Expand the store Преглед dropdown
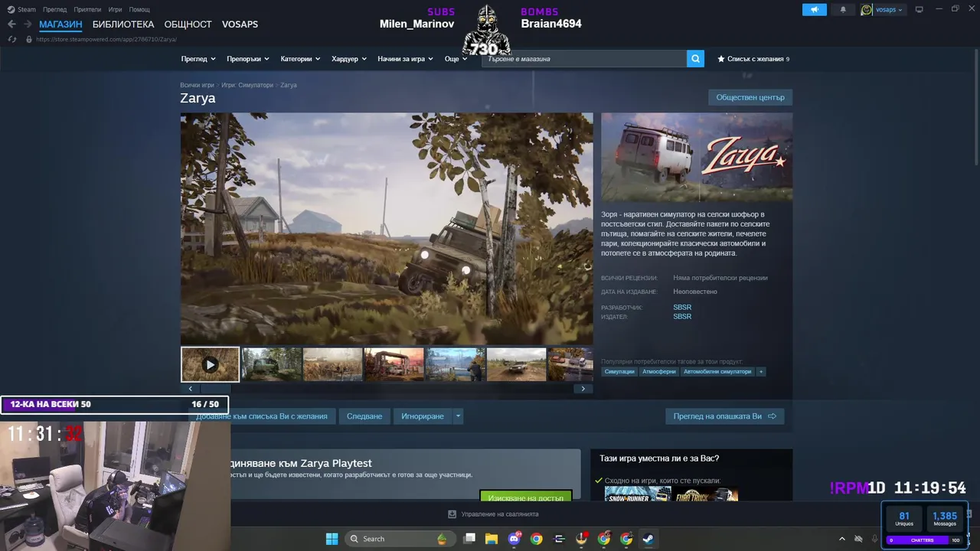The height and width of the screenshot is (551, 980). pyautogui.click(x=198, y=59)
